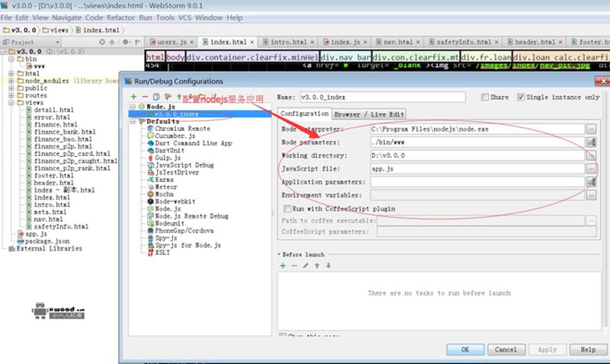Switch to Browser / Live Edit tab
The width and height of the screenshot is (610, 364).
[369, 114]
